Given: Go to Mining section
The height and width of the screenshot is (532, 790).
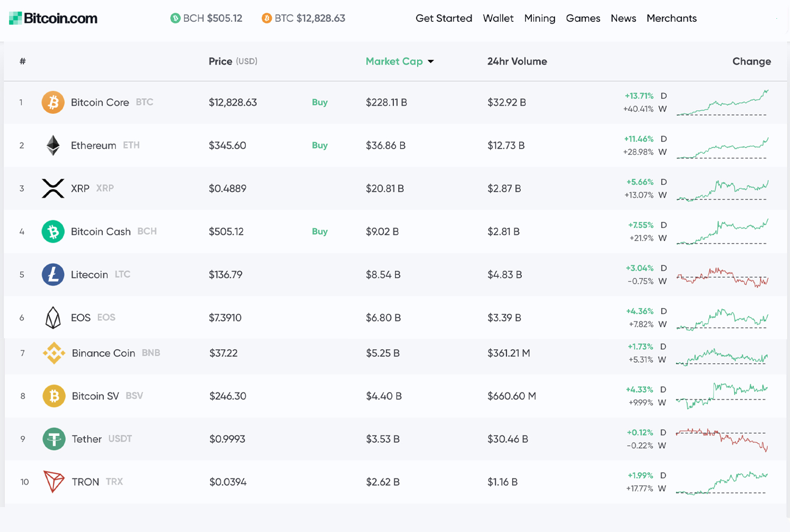Looking at the screenshot, I should [x=539, y=18].
